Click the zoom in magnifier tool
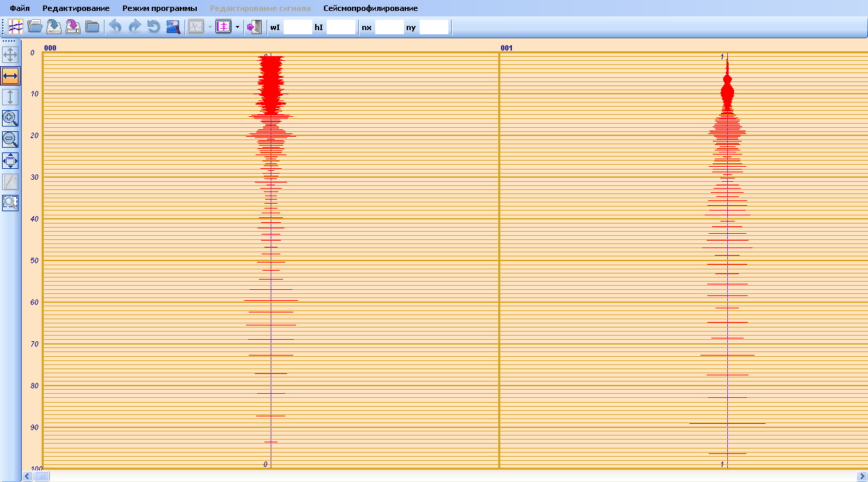Screen dimensions: 868x482 coord(10,118)
